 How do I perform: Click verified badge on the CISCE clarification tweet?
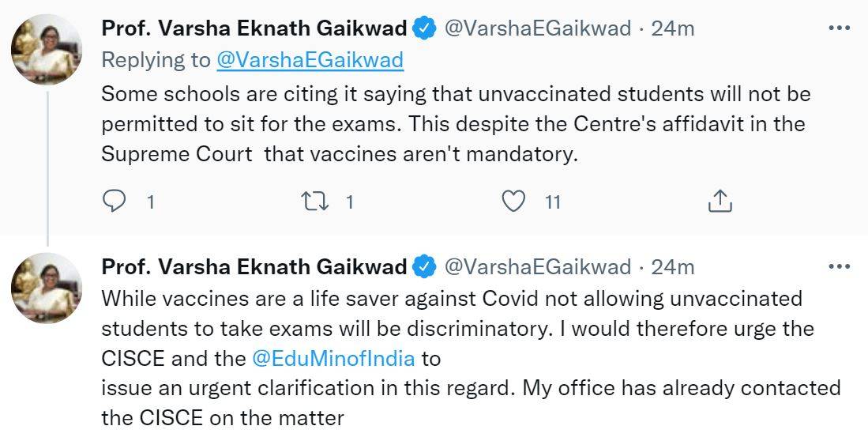(426, 267)
